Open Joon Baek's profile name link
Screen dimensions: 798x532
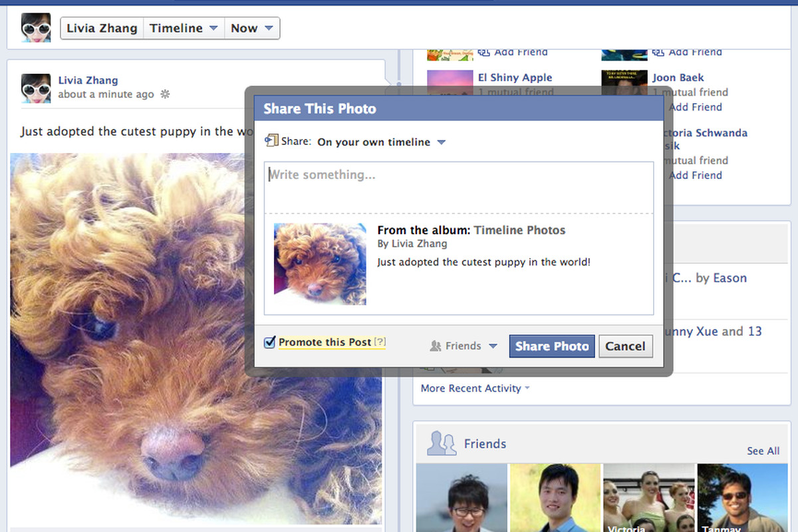678,78
